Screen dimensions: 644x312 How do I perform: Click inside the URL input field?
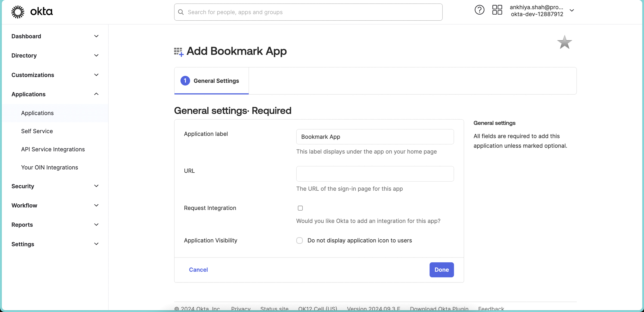(375, 174)
